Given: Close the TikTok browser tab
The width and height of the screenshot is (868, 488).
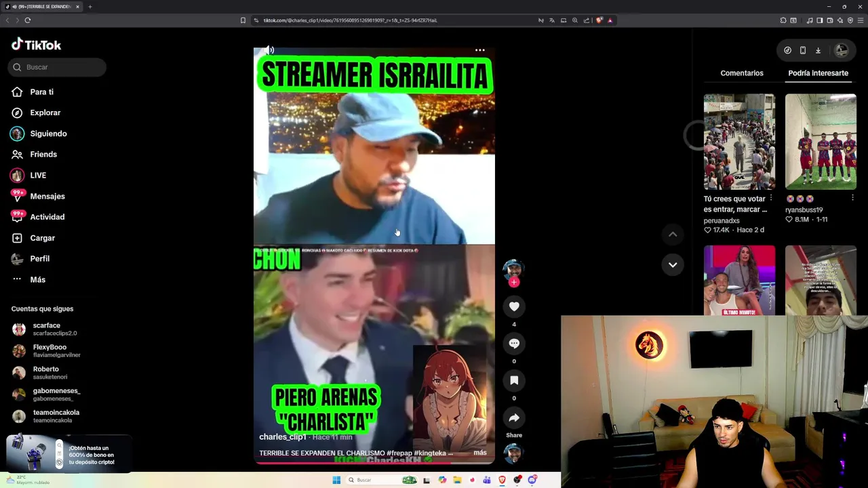Looking at the screenshot, I should point(77,7).
